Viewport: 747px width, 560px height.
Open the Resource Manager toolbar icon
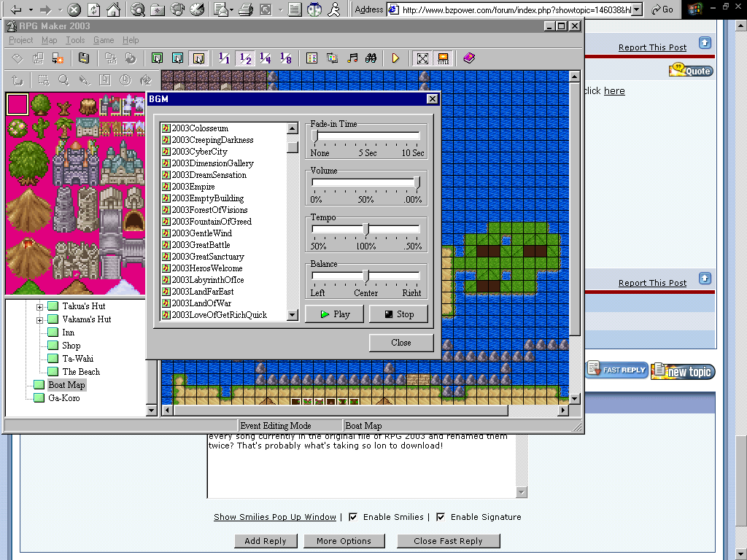click(332, 58)
